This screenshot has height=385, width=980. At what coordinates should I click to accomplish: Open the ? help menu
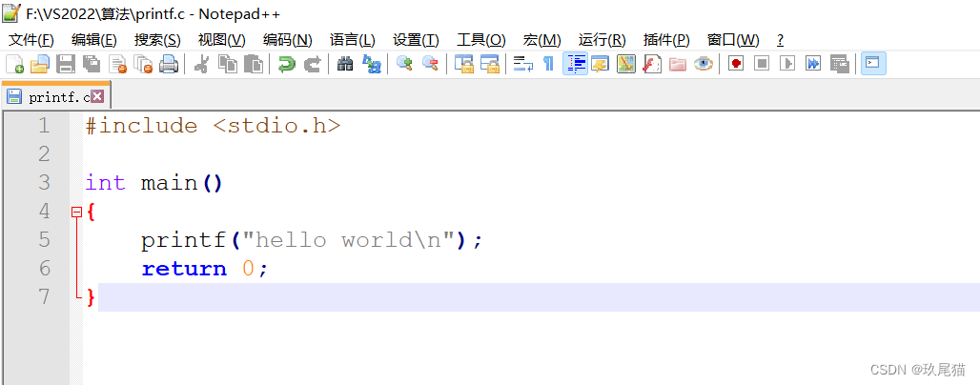(x=780, y=40)
